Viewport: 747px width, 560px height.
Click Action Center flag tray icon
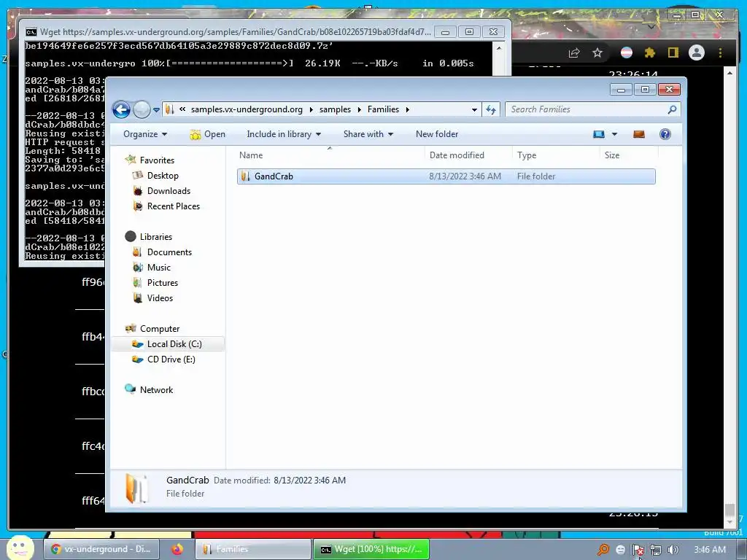tap(638, 550)
